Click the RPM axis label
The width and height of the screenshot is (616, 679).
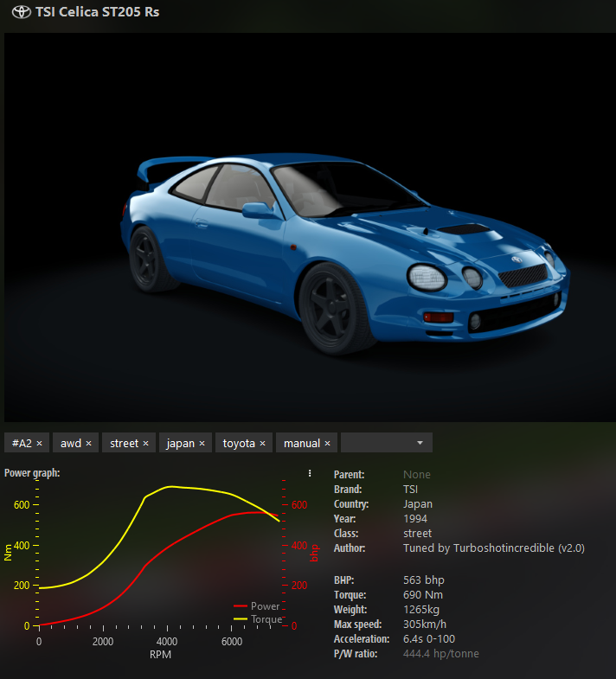tap(160, 654)
